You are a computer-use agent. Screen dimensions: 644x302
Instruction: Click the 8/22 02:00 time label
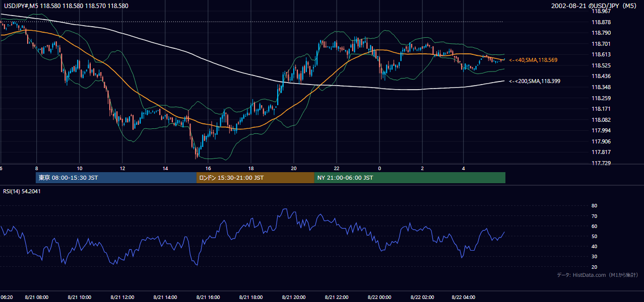[x=422, y=297]
